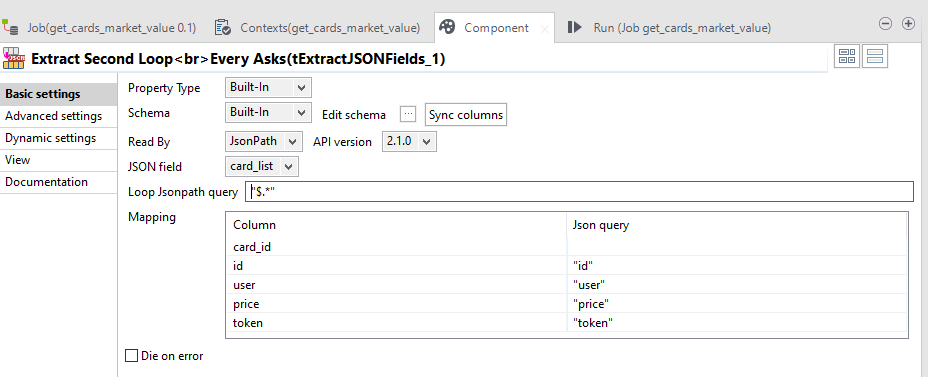Maximize the panel with the plus icon
Viewport: 928px width, 377px height.
click(x=908, y=24)
